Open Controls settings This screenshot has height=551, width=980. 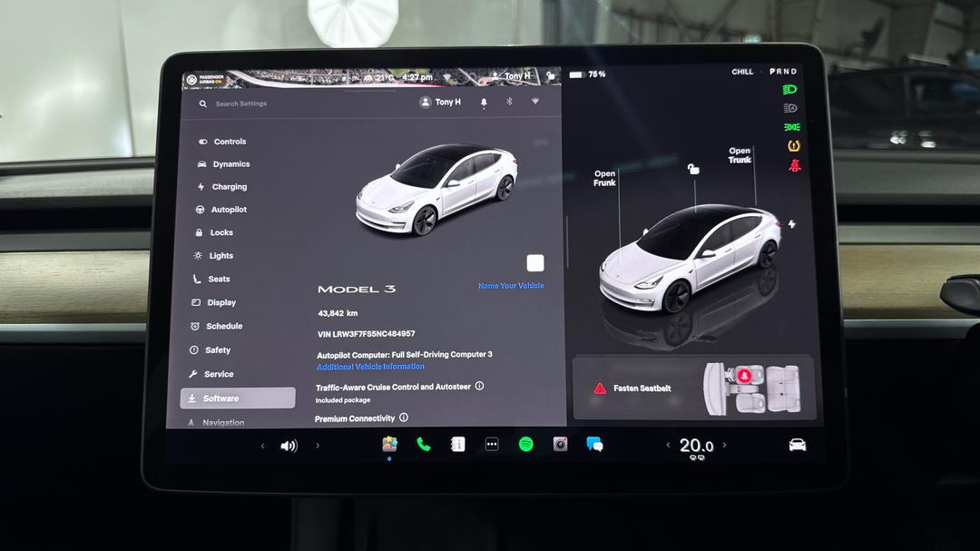(222, 142)
